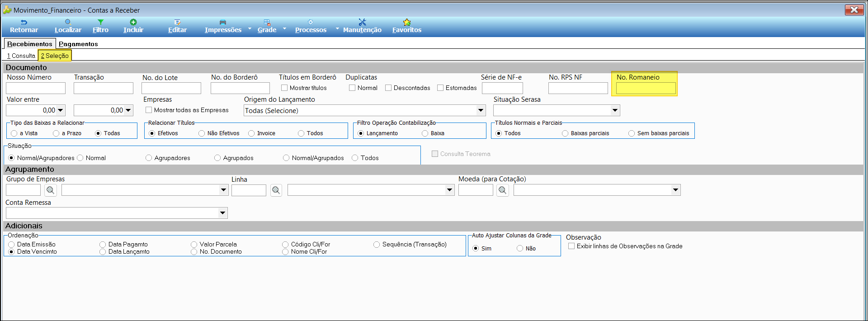The image size is (868, 321).
Task: Select the Invoice radio option
Action: [x=251, y=133]
